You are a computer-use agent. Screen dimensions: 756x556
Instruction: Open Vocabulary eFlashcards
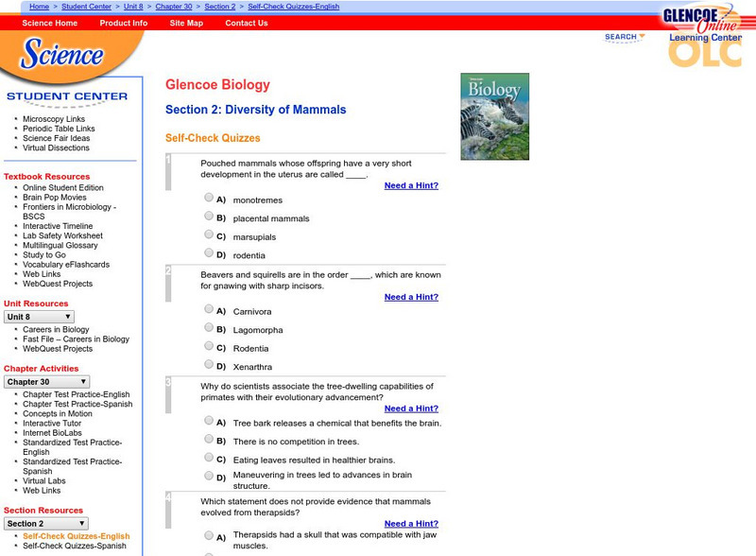(x=66, y=265)
